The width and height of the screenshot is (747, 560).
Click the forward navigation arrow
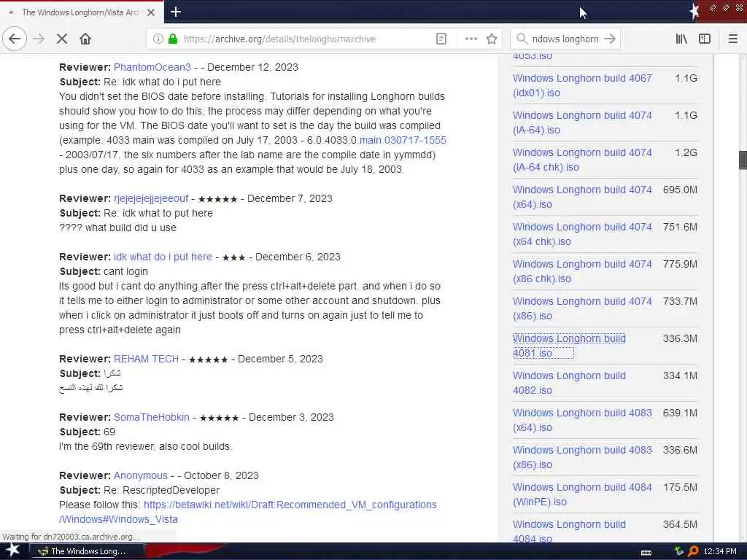click(39, 39)
